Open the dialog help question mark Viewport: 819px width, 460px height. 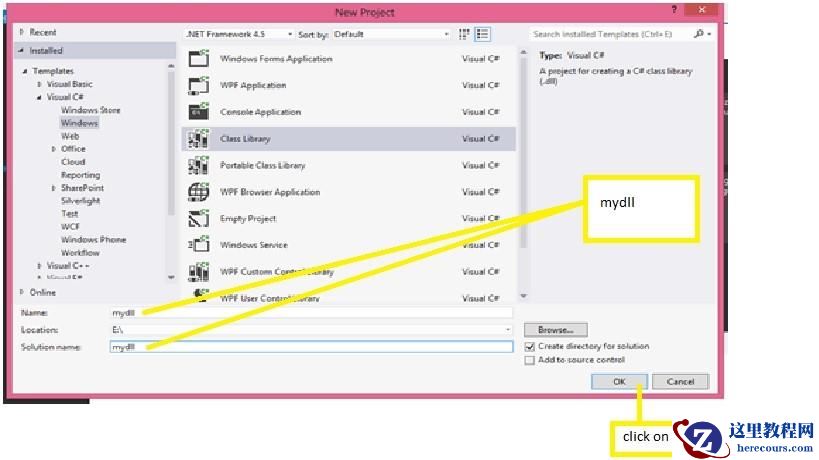674,10
